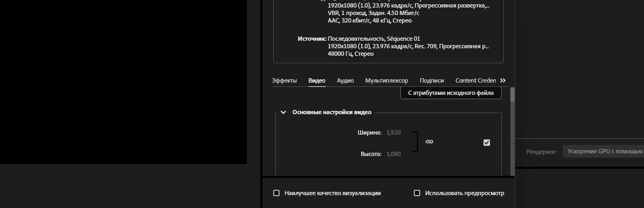
Task: Click the 48000 Гц, Стерео text
Action: click(x=350, y=54)
